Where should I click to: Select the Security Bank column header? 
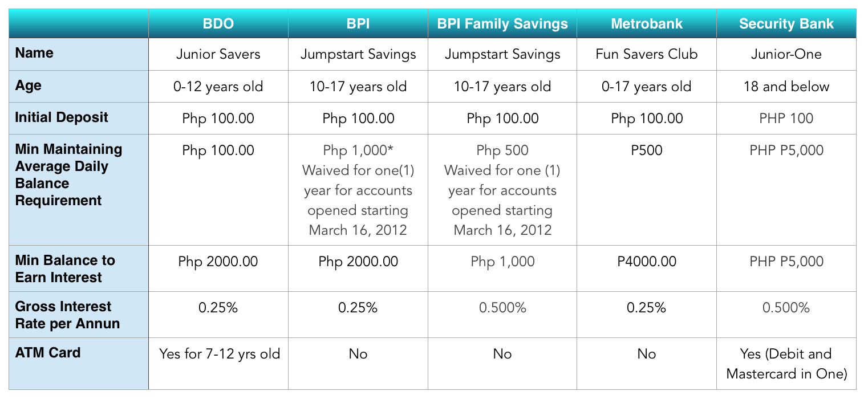(x=786, y=24)
